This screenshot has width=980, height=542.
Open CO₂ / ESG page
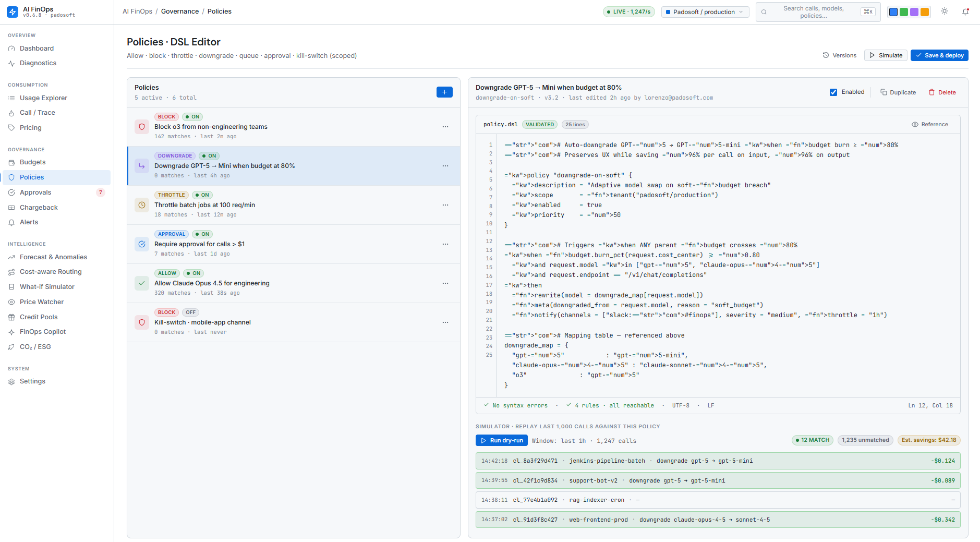[56, 347]
